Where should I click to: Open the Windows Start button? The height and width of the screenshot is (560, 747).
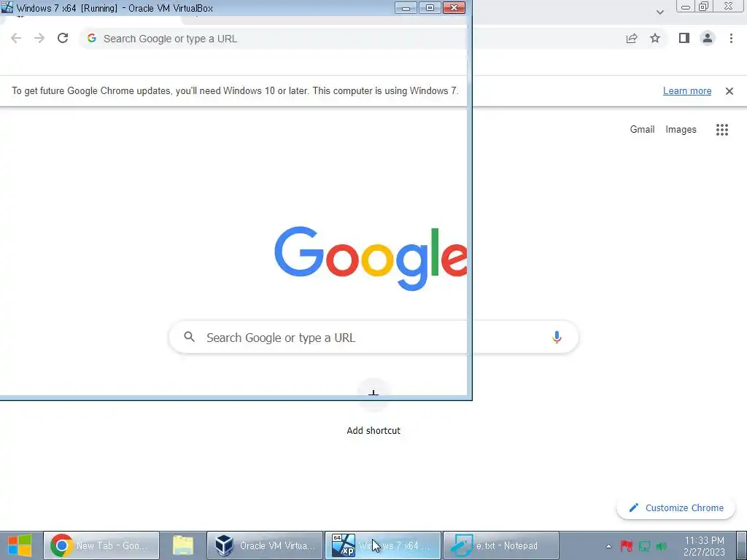coord(20,545)
